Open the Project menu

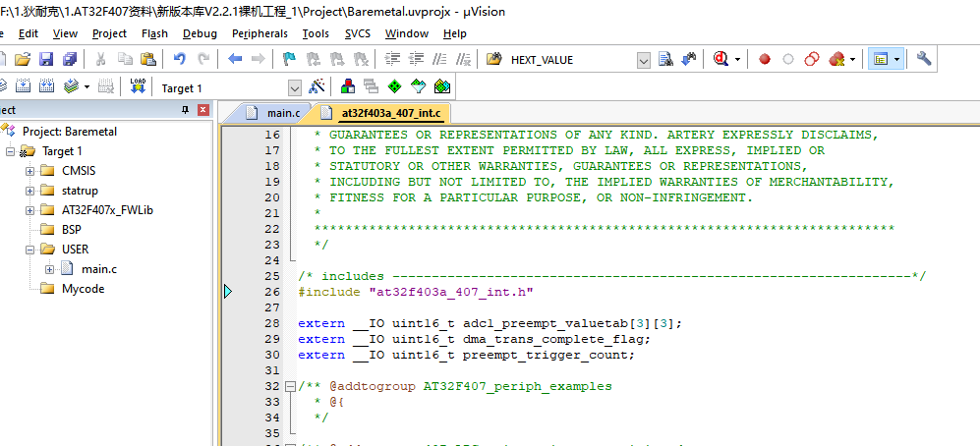coord(109,33)
